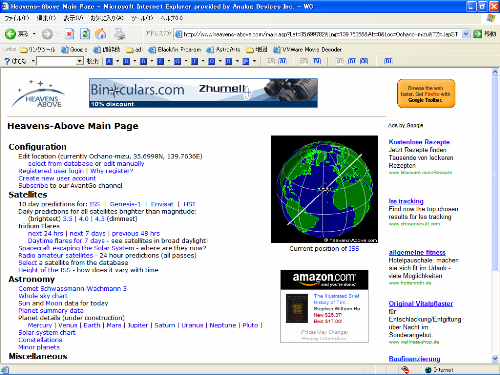Image resolution: width=500 pixels, height=375 pixels.
Task: Click the green Go arrow beside the address bar
Action: tap(477, 34)
